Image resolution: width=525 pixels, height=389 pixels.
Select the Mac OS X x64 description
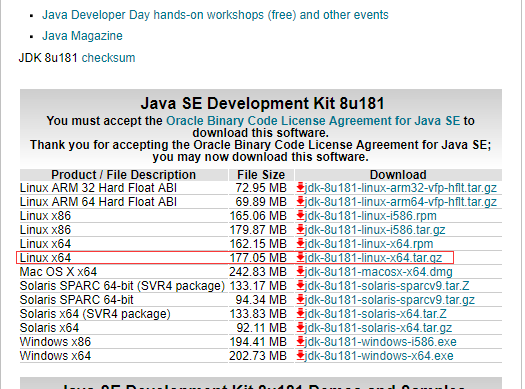(x=58, y=272)
